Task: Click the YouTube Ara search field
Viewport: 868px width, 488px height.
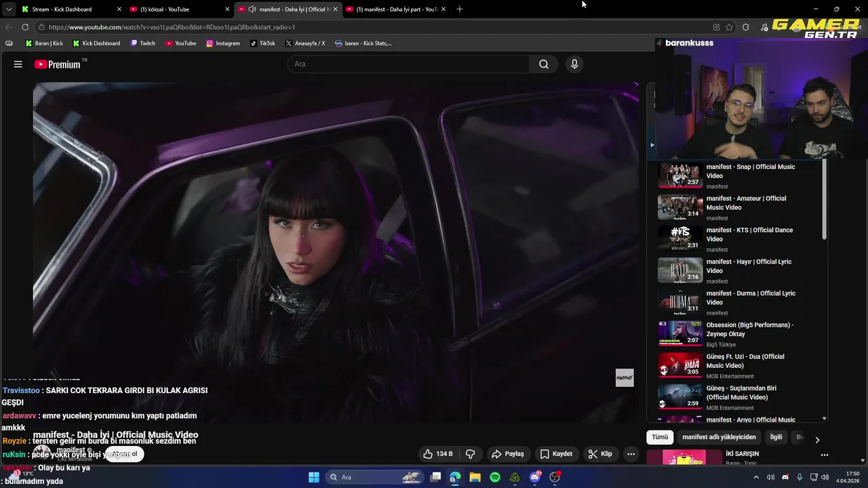Action: tap(408, 64)
